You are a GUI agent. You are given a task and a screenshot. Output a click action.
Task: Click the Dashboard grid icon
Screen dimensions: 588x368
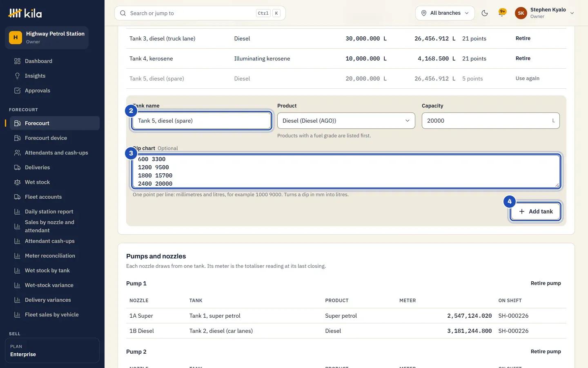(x=17, y=61)
